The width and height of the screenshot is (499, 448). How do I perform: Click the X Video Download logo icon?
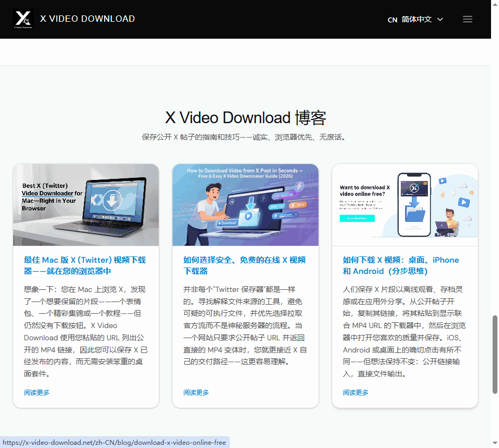tap(23, 19)
